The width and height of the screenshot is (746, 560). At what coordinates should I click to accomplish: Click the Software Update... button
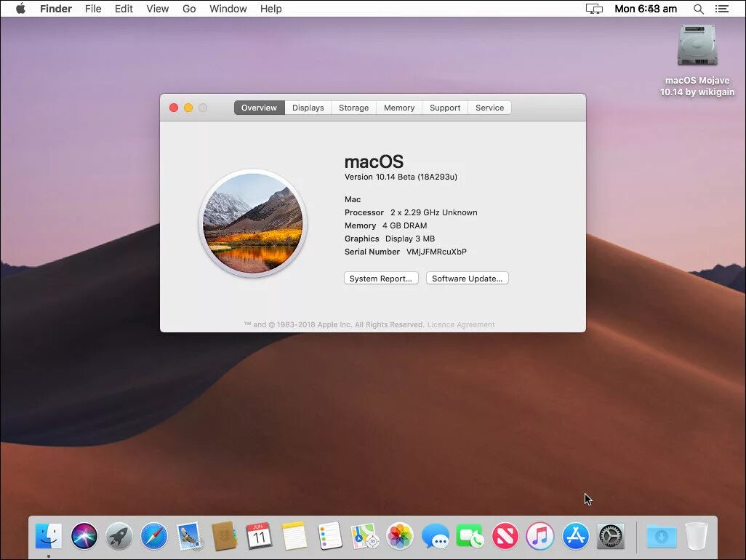click(468, 279)
